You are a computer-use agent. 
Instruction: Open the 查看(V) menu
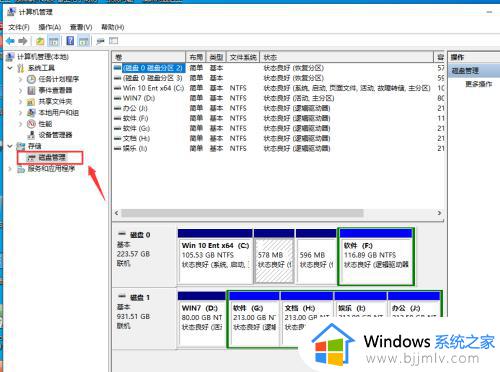coord(81,27)
